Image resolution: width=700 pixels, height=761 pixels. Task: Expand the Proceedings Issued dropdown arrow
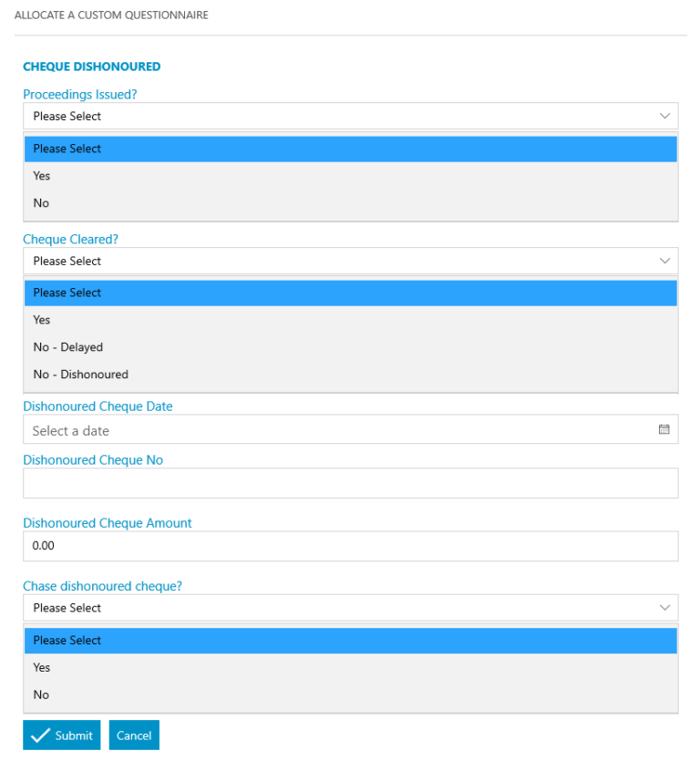(664, 116)
